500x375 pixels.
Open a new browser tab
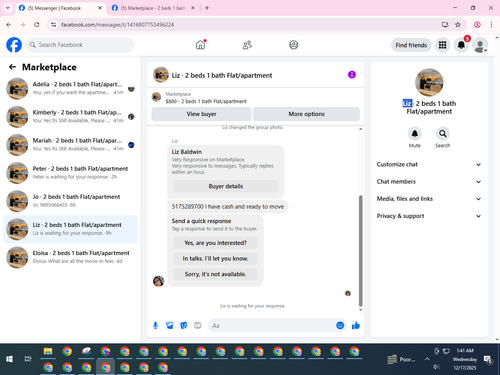click(x=207, y=8)
